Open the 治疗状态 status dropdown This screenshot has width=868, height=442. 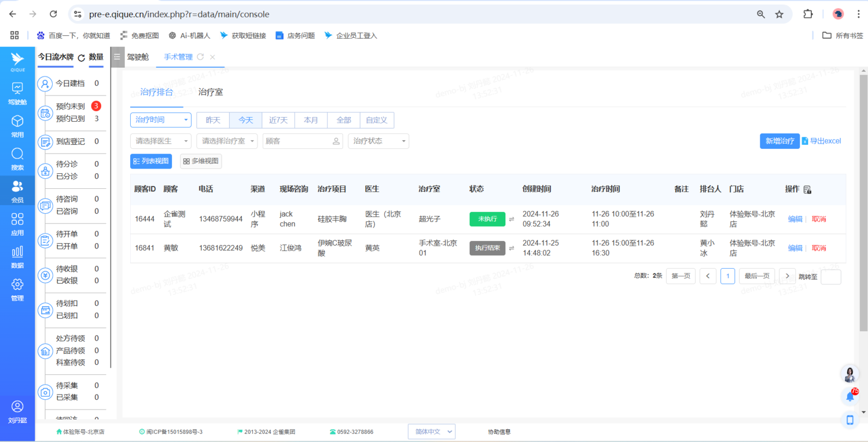[378, 141]
